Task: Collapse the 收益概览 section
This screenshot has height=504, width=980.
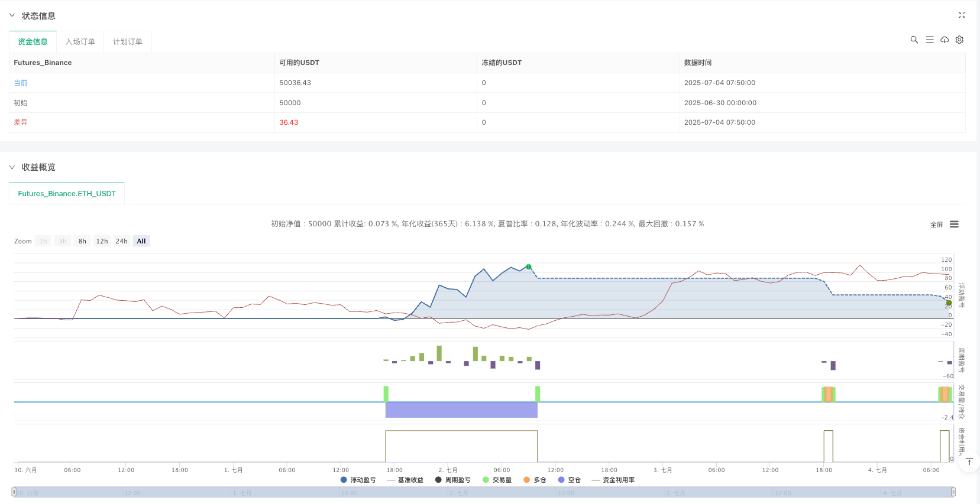Action: [x=12, y=167]
